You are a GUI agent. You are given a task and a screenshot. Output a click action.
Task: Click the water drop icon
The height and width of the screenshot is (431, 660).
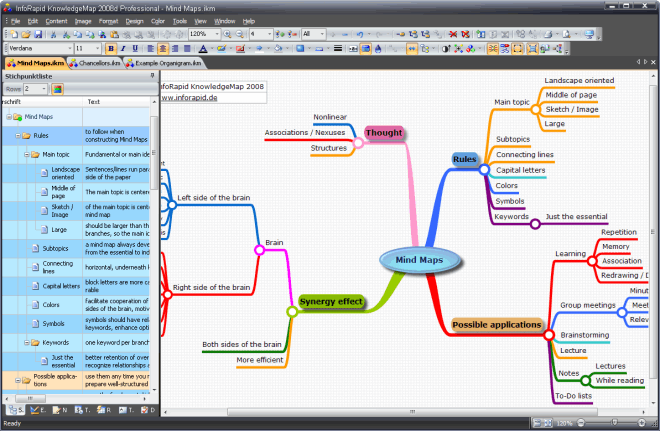tap(378, 49)
